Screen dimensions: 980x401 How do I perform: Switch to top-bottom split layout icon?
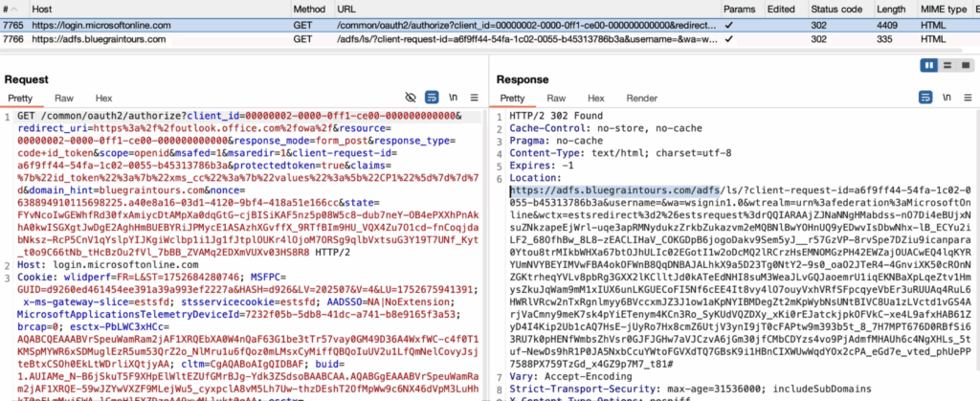[946, 65]
